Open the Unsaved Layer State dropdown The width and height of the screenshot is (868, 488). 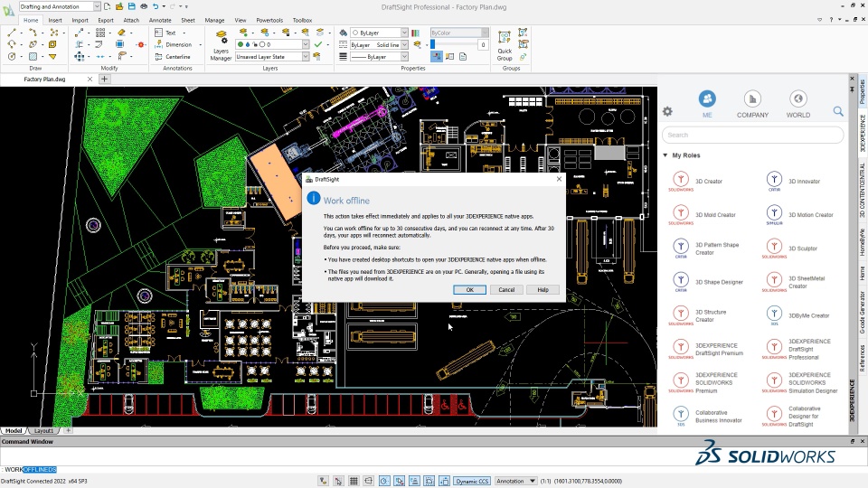click(x=272, y=57)
